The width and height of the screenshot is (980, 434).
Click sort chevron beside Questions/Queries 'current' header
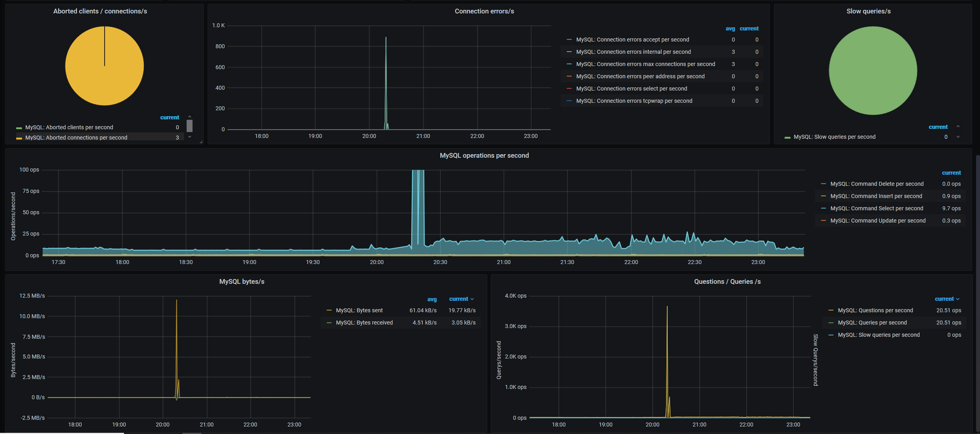(958, 299)
